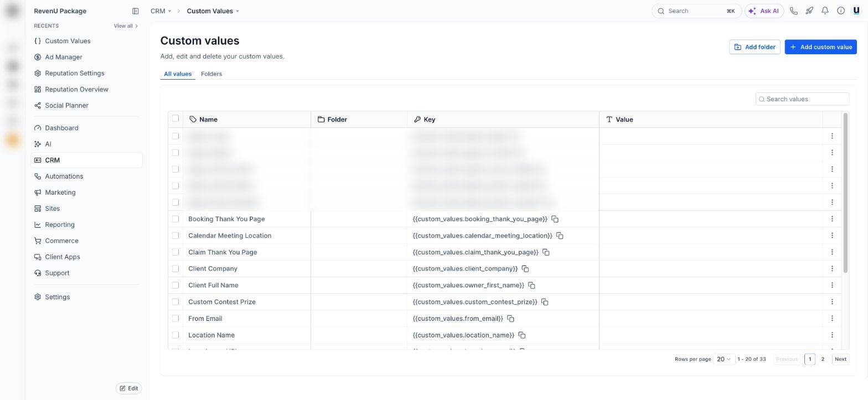Open Marketing in the sidebar

click(60, 193)
